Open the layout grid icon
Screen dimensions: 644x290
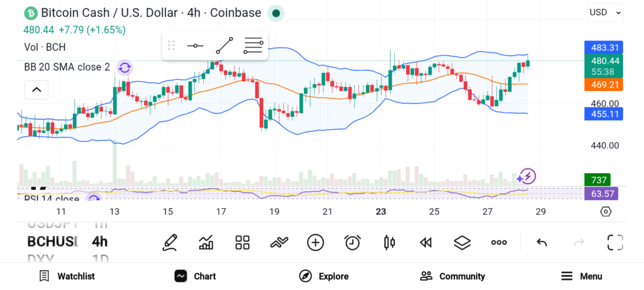pyautogui.click(x=243, y=242)
